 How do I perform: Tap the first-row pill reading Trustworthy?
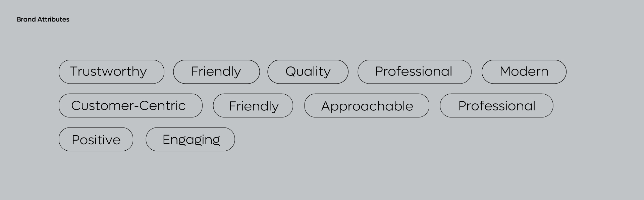point(111,72)
